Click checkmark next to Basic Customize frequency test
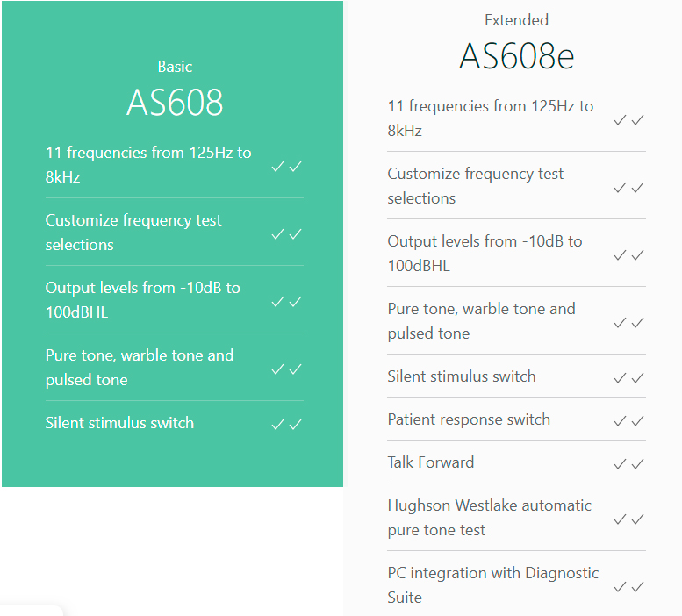682x616 pixels. click(x=286, y=233)
